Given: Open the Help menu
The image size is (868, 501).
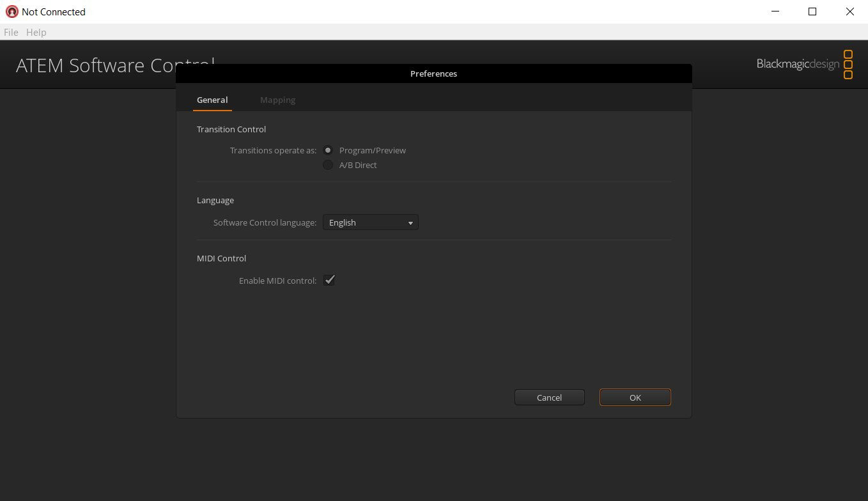Looking at the screenshot, I should (36, 32).
